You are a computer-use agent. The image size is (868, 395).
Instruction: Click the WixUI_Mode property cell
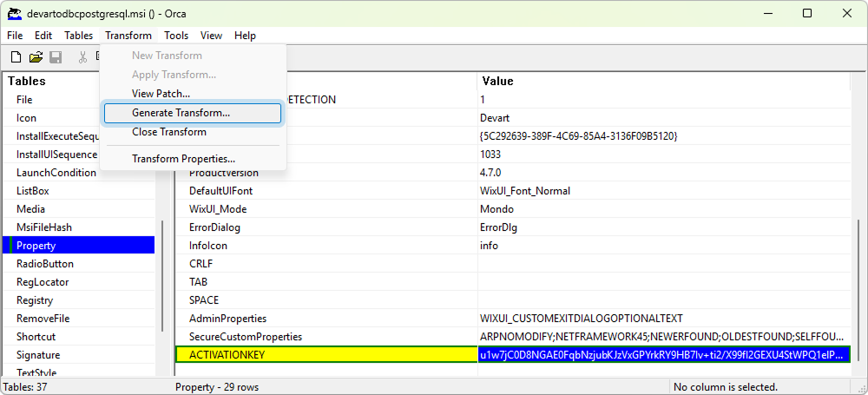click(326, 209)
